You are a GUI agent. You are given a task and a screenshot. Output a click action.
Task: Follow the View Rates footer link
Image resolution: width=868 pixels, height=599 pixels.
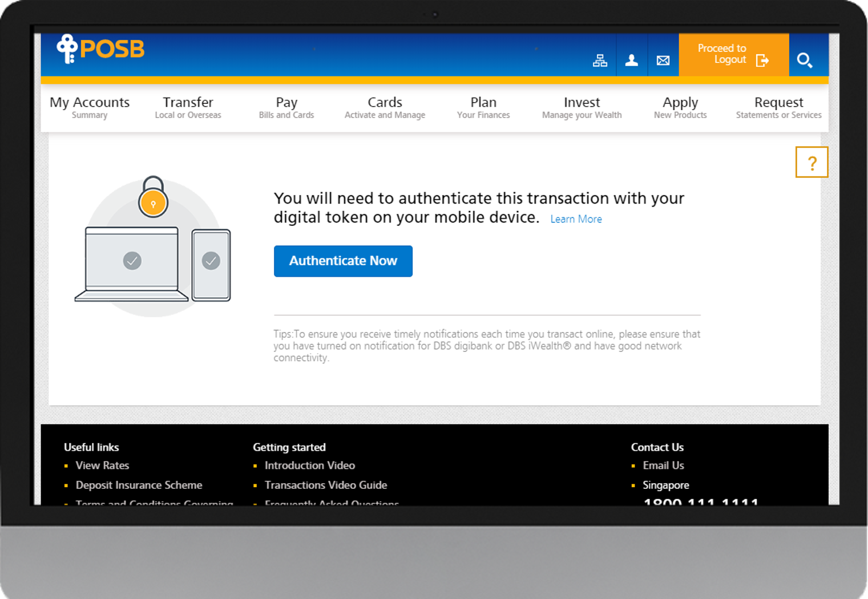[102, 466]
